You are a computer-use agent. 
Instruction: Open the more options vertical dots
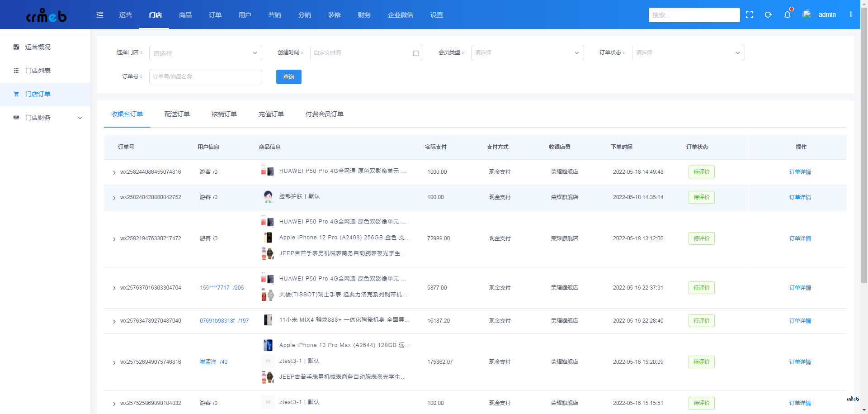pos(851,14)
